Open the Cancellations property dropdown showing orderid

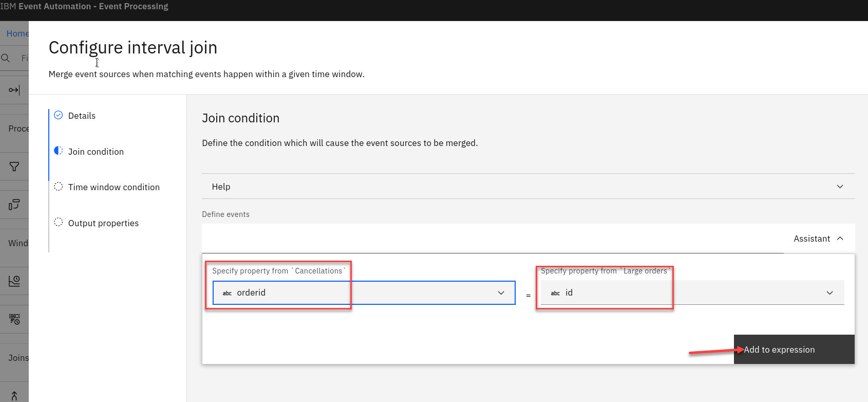point(364,293)
